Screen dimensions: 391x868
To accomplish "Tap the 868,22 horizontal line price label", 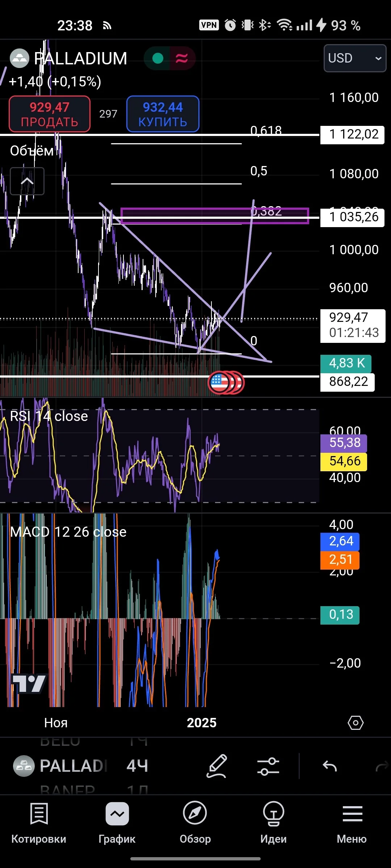I will pos(348,382).
